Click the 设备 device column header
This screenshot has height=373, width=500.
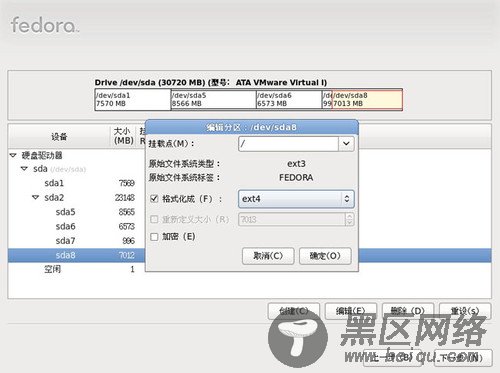(59, 136)
